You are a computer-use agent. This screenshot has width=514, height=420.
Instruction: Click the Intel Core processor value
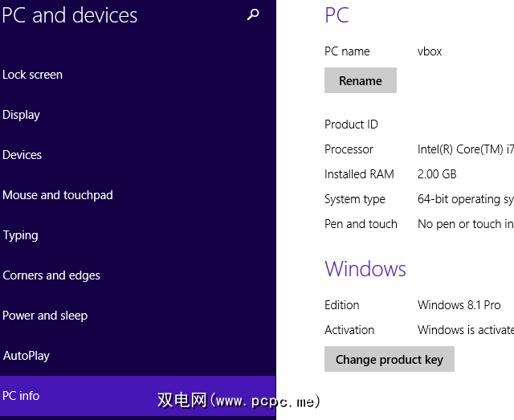[x=465, y=149]
